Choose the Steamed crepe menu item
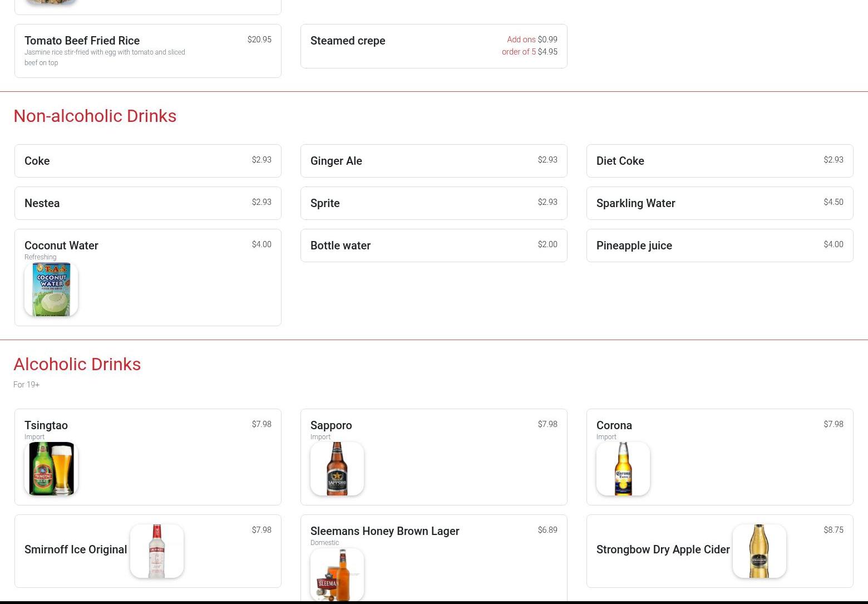 348,41
